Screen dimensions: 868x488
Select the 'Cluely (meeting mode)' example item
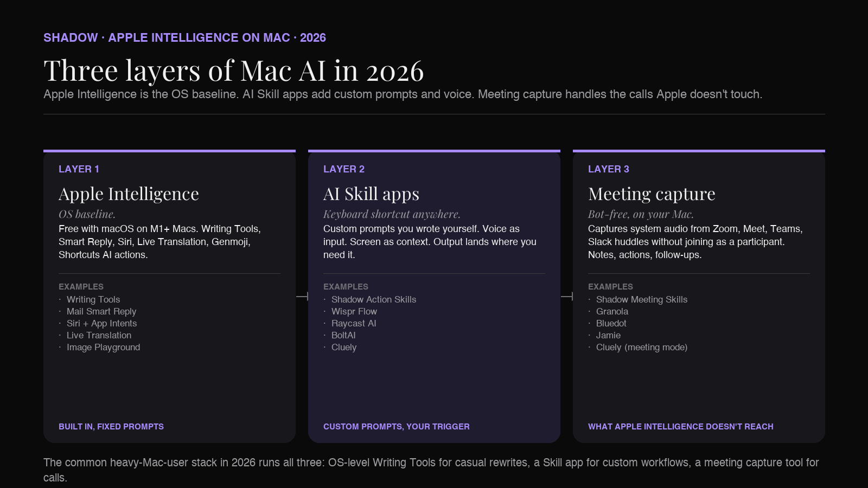click(x=642, y=347)
